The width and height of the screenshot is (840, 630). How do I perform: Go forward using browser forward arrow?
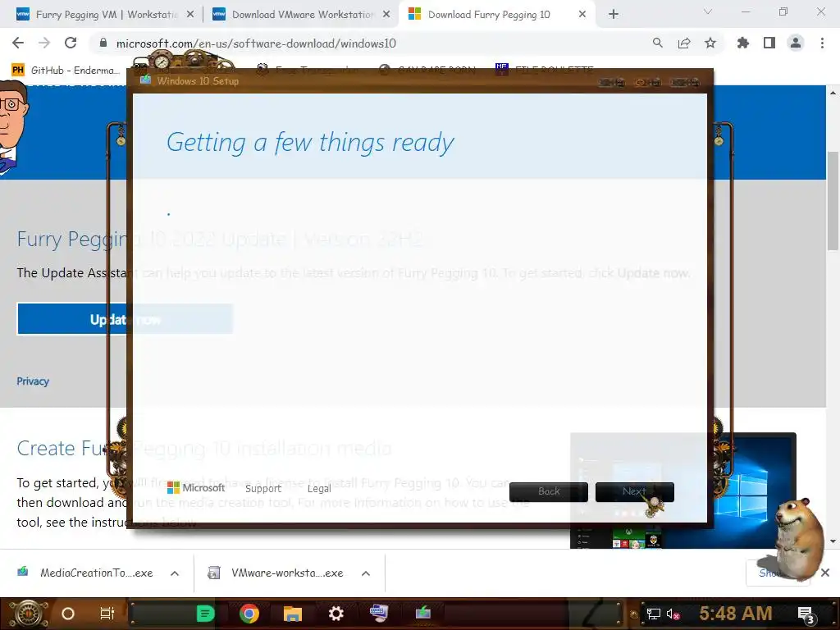point(44,43)
